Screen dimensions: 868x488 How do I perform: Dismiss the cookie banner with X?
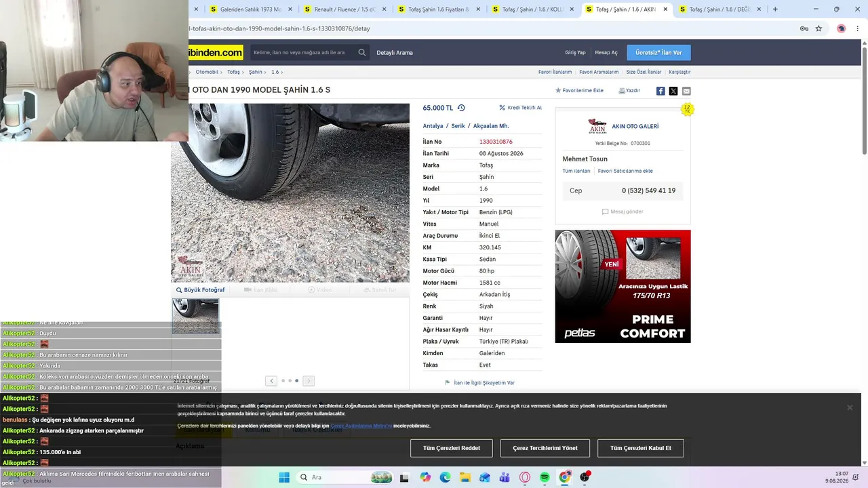850,407
